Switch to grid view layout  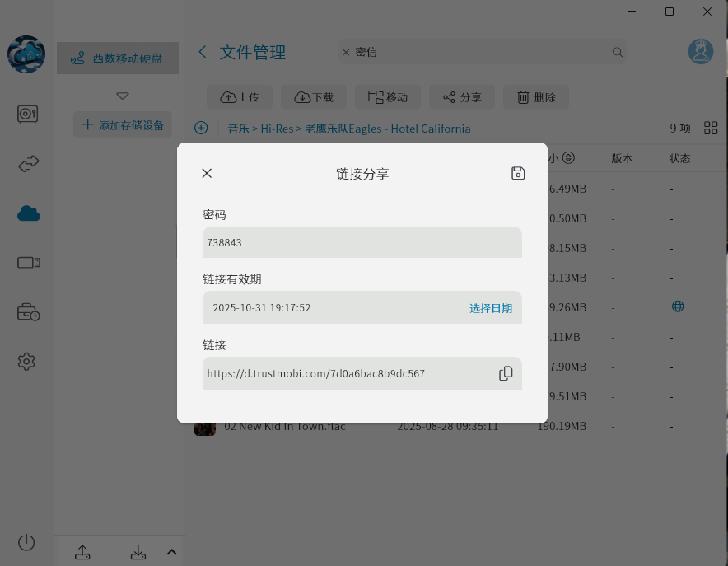711,129
